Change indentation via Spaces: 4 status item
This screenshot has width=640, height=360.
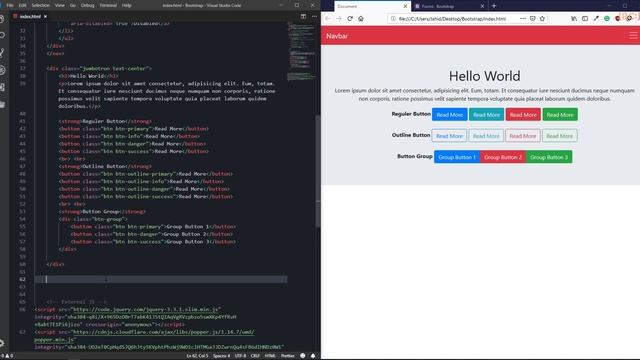(221, 356)
